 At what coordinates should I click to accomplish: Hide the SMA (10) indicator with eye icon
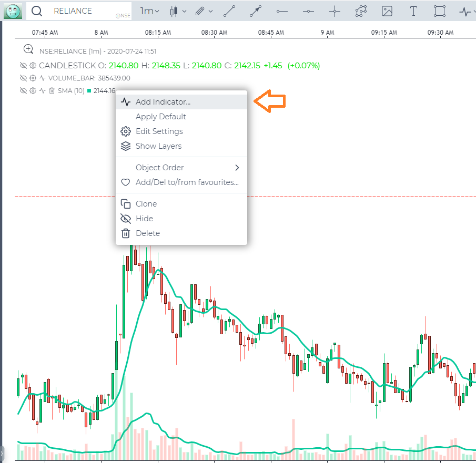tap(23, 91)
